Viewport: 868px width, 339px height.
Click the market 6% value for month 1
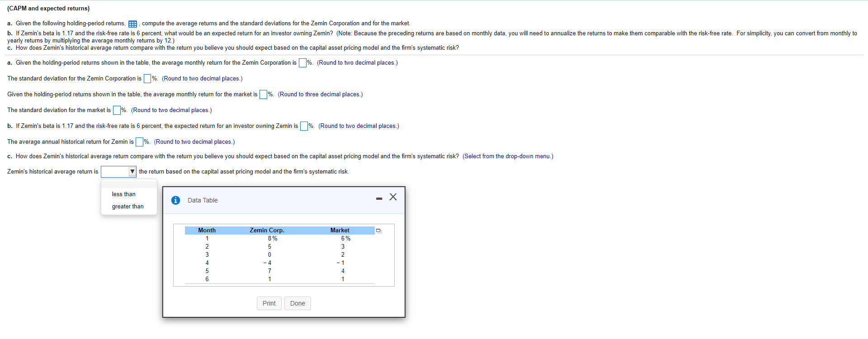click(x=346, y=239)
